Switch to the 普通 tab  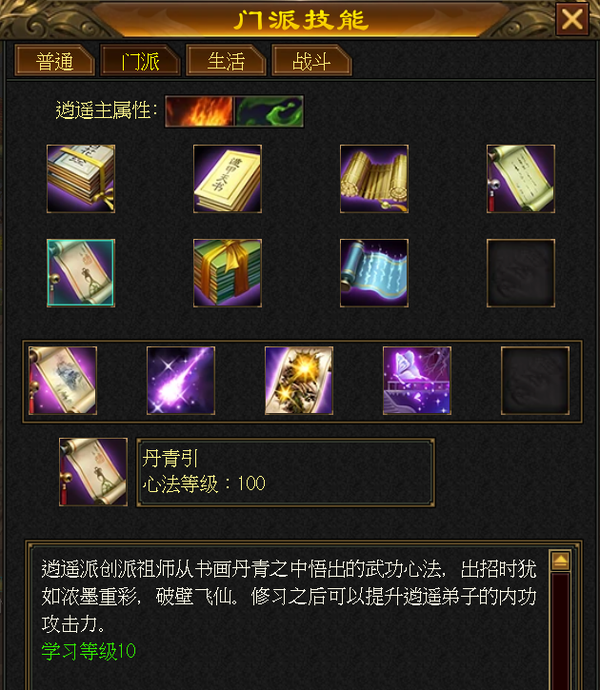[55, 60]
